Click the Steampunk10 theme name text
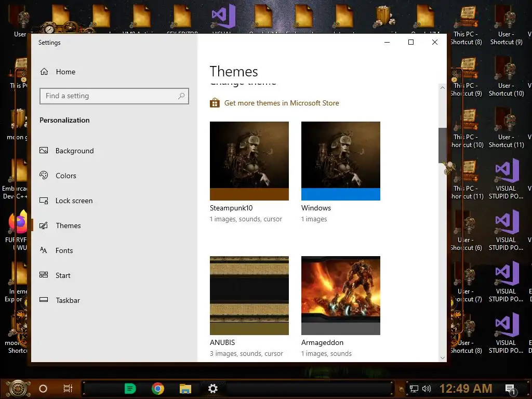Image resolution: width=532 pixels, height=399 pixels. [231, 208]
